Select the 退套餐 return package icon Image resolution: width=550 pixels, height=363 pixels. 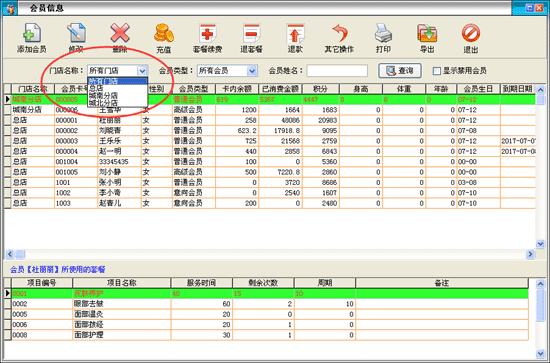click(x=251, y=33)
